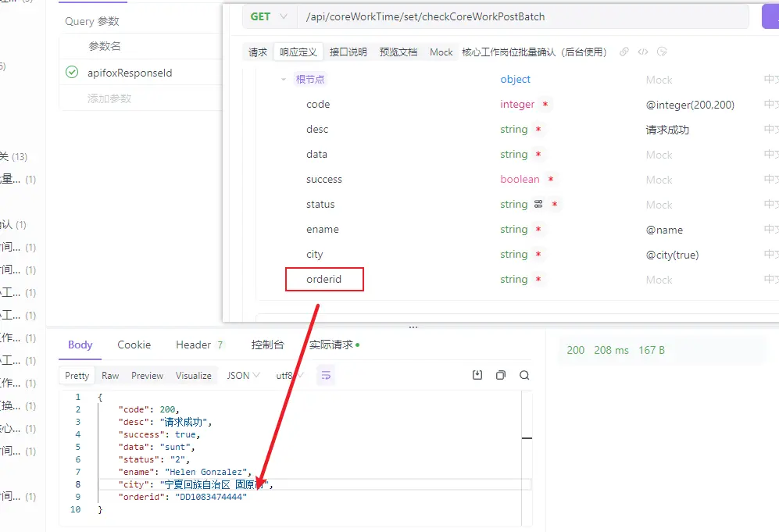
Task: Select the 响应定义 tab
Action: pos(298,52)
